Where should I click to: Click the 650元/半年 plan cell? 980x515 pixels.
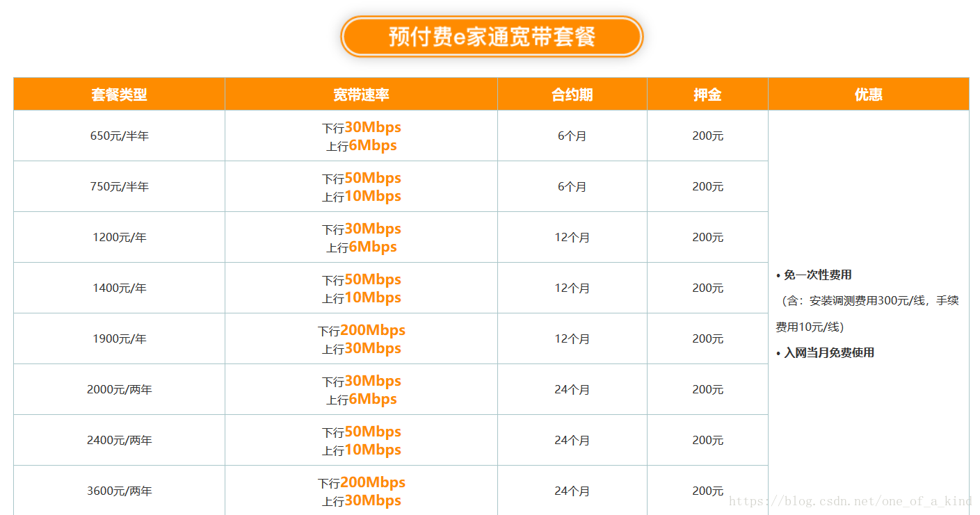pyautogui.click(x=118, y=136)
